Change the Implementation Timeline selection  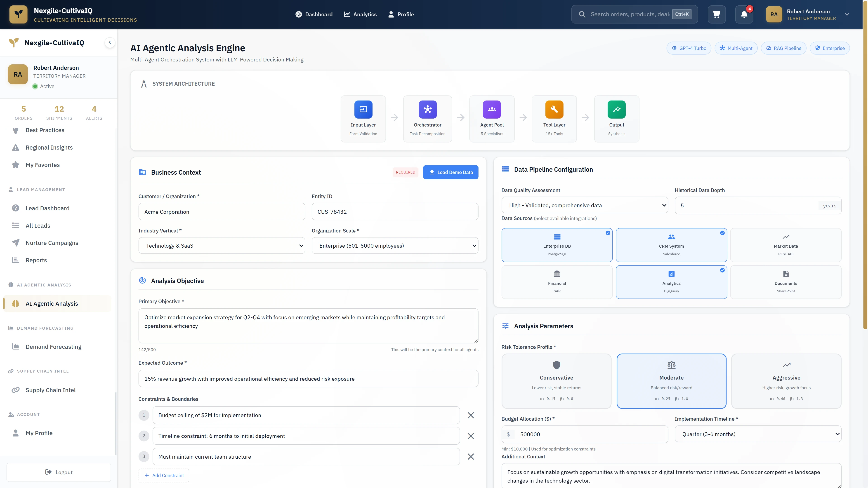point(758,434)
